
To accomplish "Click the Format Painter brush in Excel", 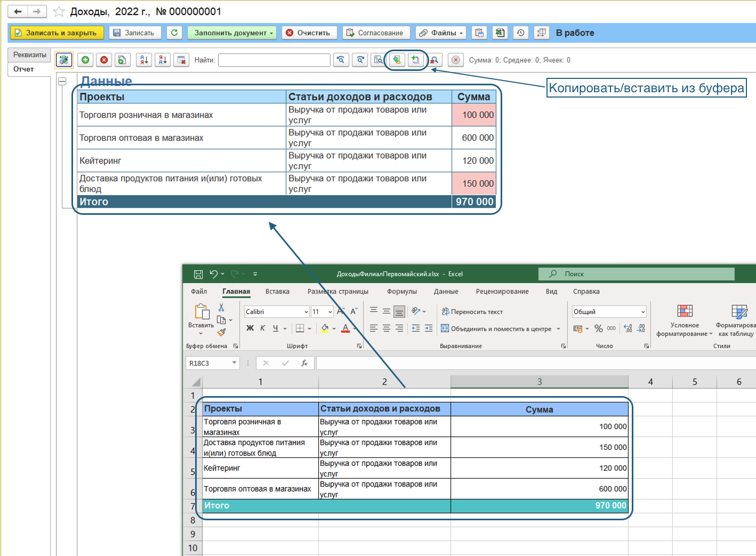I will point(222,332).
